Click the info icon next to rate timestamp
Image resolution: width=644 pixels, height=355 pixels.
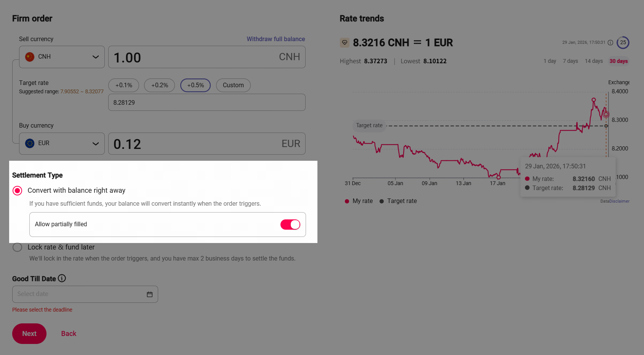(x=610, y=43)
